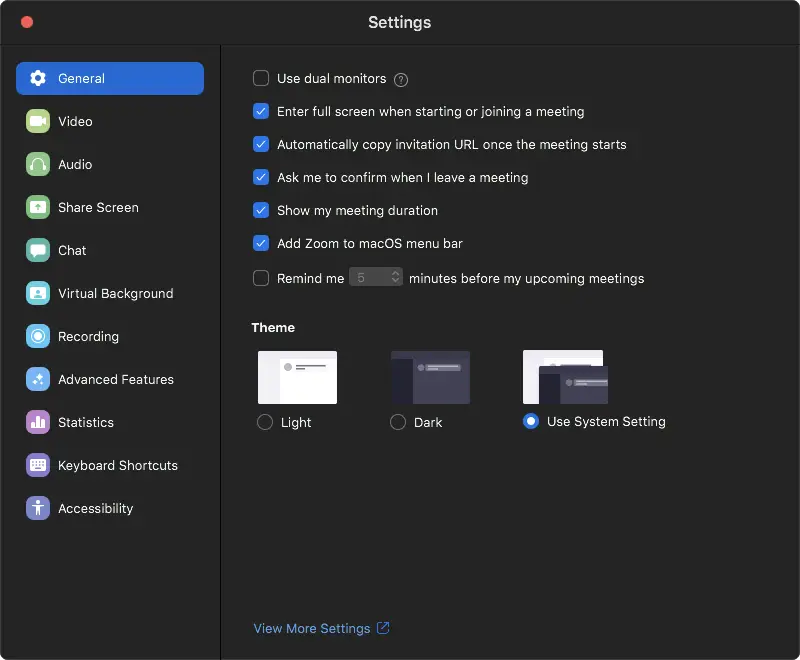This screenshot has height=660, width=800.
Task: Open the dual monitors help tooltip
Action: coord(401,78)
